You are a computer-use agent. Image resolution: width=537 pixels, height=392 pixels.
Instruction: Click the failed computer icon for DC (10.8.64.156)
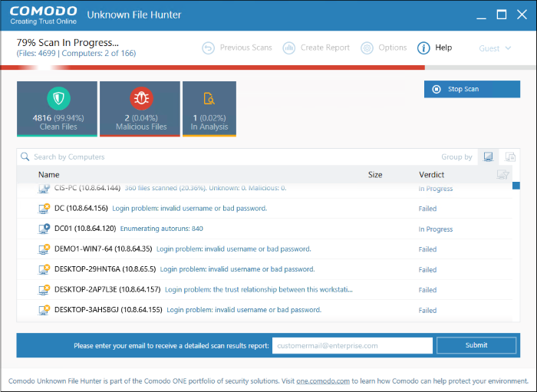pos(44,209)
